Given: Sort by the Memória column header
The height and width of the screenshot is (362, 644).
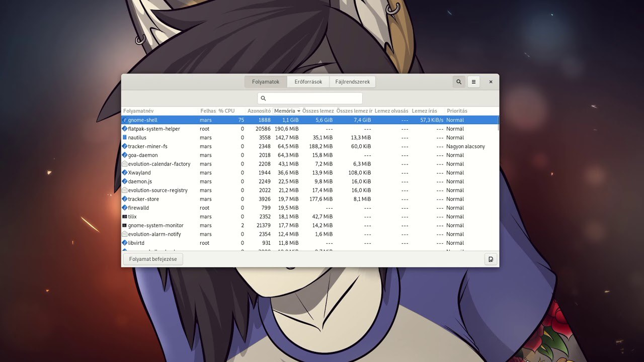Looking at the screenshot, I should tap(287, 111).
